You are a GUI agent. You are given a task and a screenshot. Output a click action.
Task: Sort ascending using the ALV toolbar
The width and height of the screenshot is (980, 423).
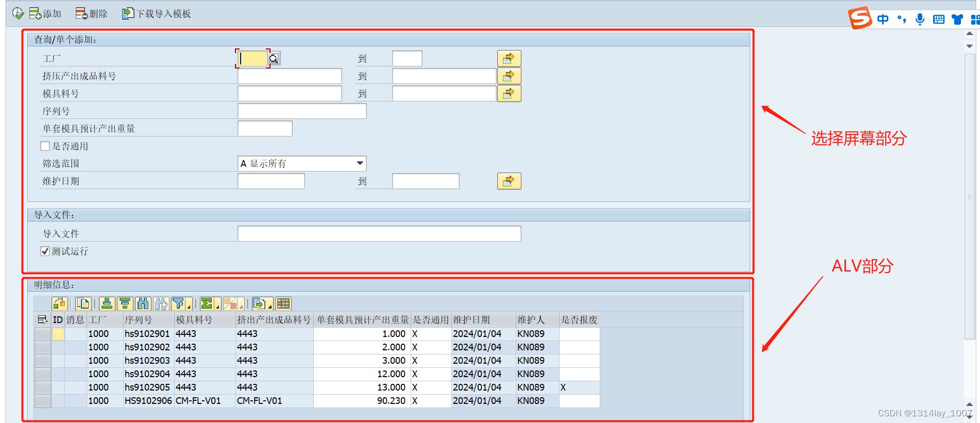point(107,304)
